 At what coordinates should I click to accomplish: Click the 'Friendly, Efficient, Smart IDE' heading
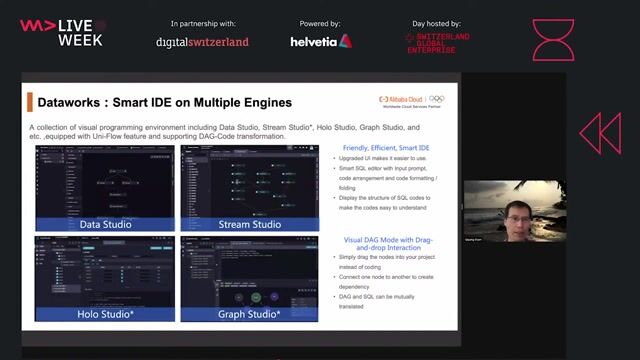[386, 148]
